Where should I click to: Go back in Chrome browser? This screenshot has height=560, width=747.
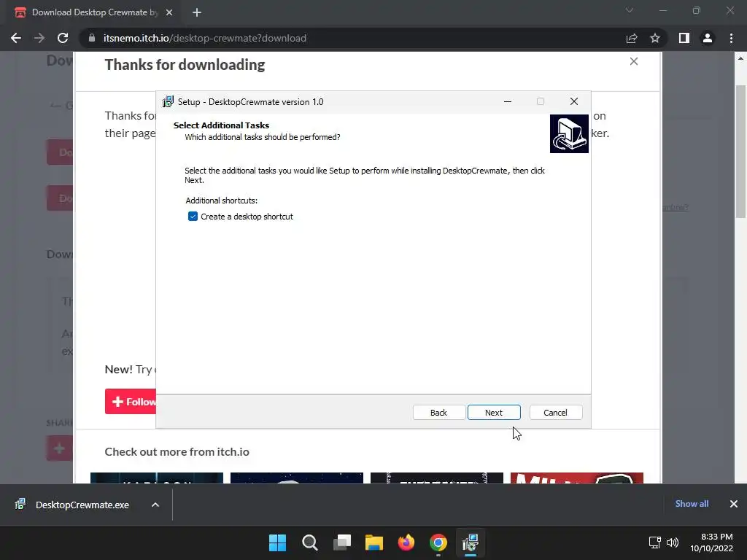[16, 38]
